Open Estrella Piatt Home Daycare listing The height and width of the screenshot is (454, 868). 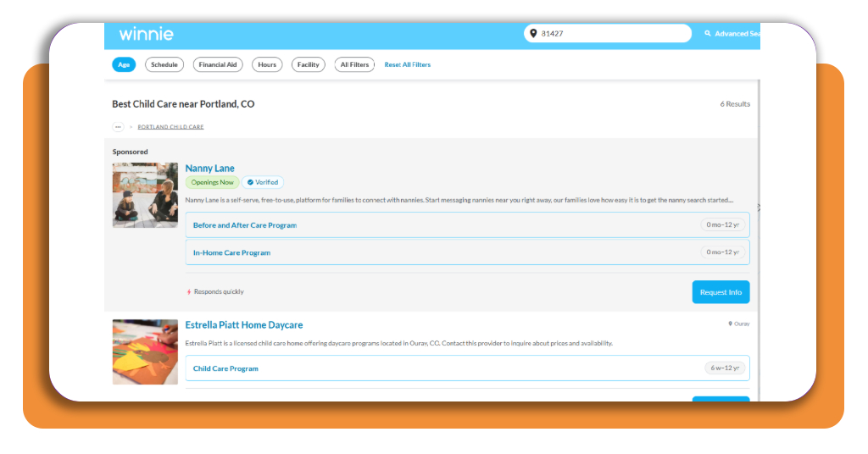244,324
